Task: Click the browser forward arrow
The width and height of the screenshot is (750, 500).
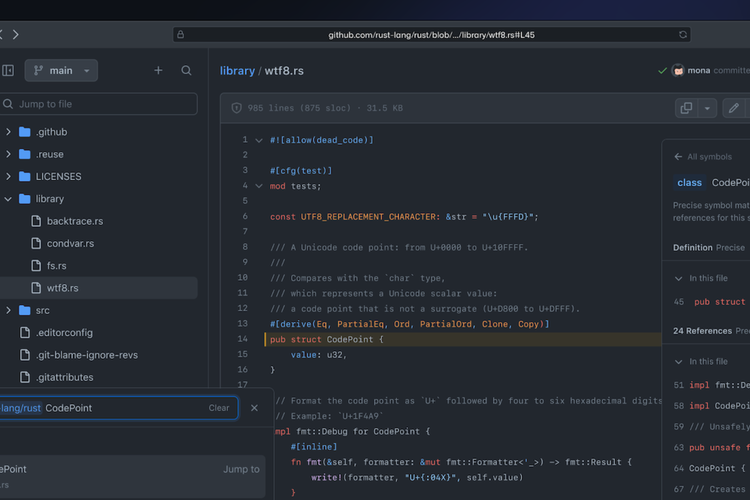Action: (14, 34)
